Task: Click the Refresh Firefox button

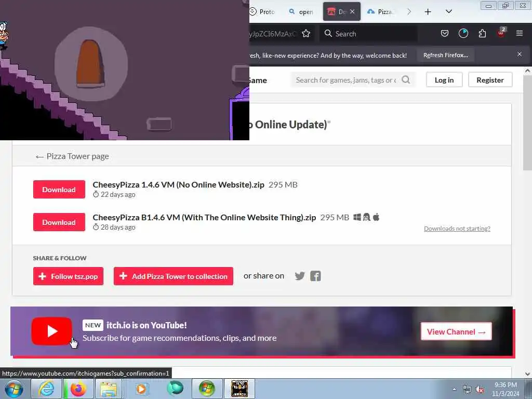Action: [x=445, y=55]
